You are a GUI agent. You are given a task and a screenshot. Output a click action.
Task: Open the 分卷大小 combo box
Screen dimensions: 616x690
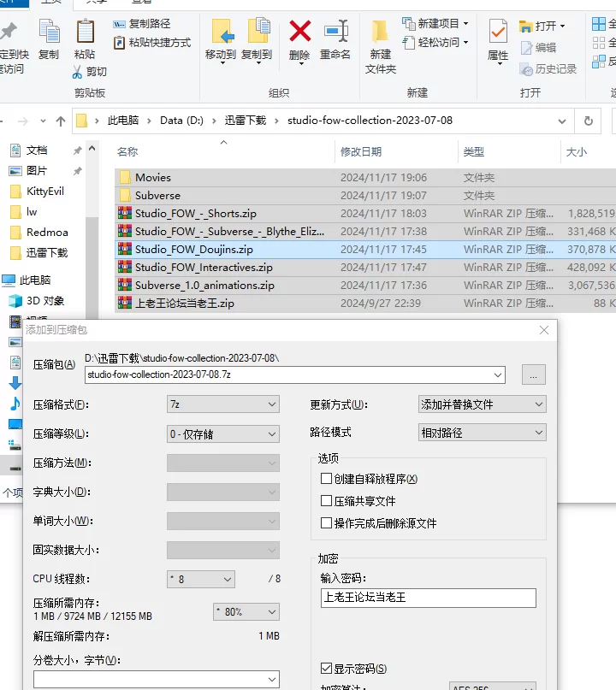click(157, 680)
